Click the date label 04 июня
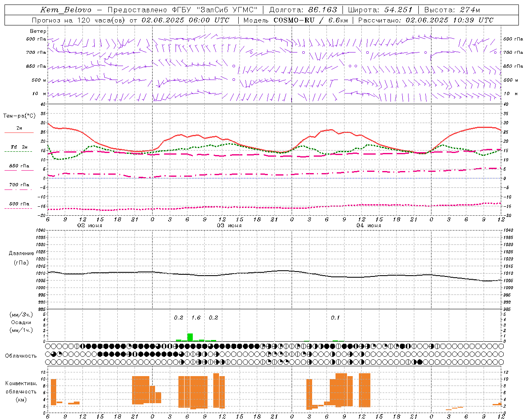Image resolution: width=525 pixels, height=420 pixels. (369, 226)
